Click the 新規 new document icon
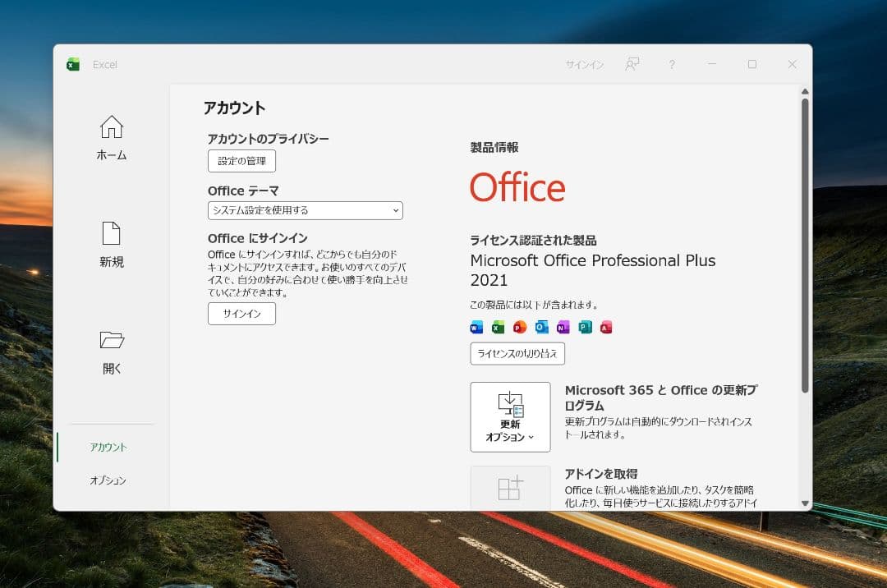Image resolution: width=887 pixels, height=588 pixels. click(111, 234)
